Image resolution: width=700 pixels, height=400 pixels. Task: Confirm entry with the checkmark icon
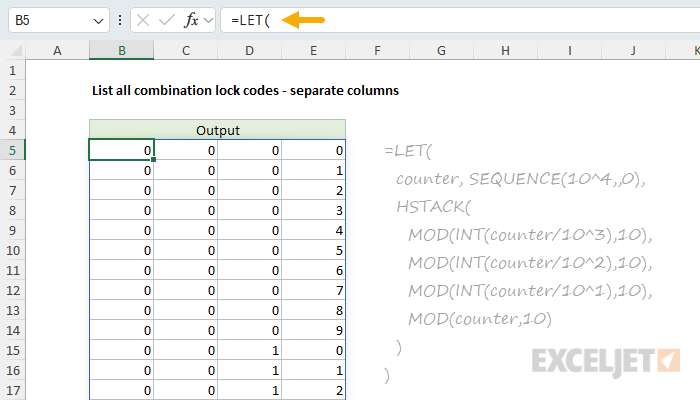click(x=167, y=20)
